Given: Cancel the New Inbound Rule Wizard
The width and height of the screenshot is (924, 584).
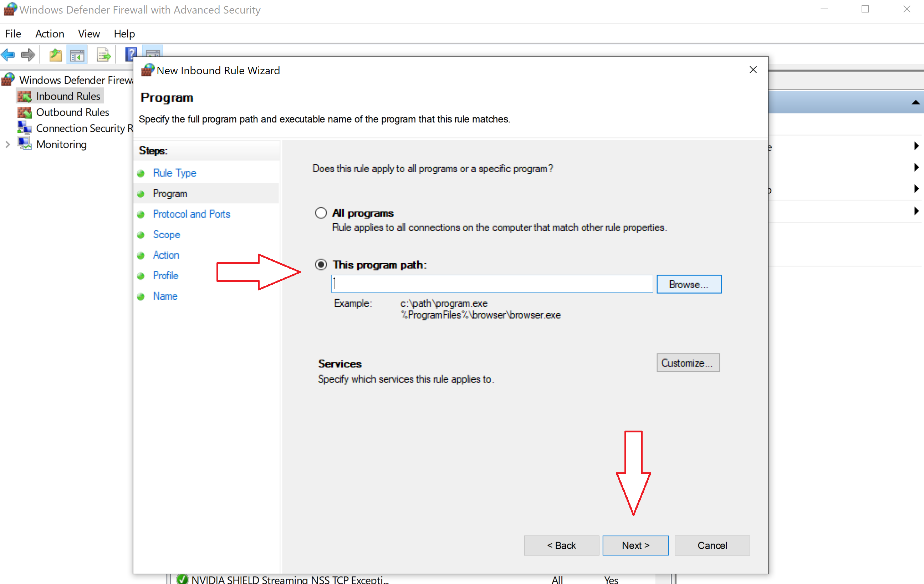Looking at the screenshot, I should coord(712,545).
